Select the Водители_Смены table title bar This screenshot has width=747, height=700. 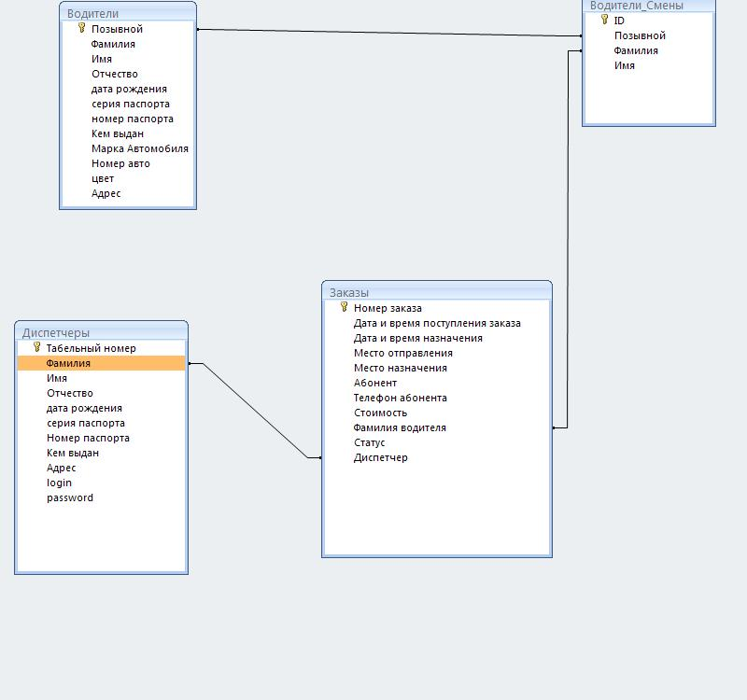[649, 6]
